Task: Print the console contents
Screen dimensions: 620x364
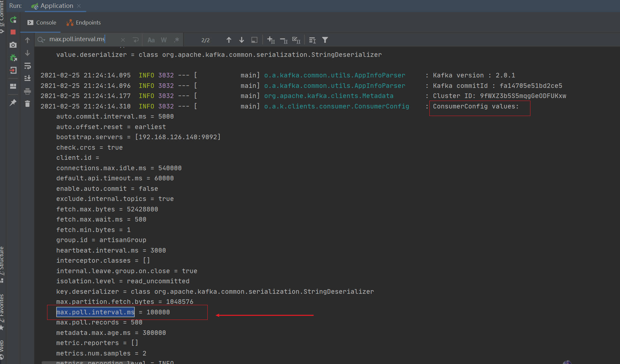Action: click(27, 91)
